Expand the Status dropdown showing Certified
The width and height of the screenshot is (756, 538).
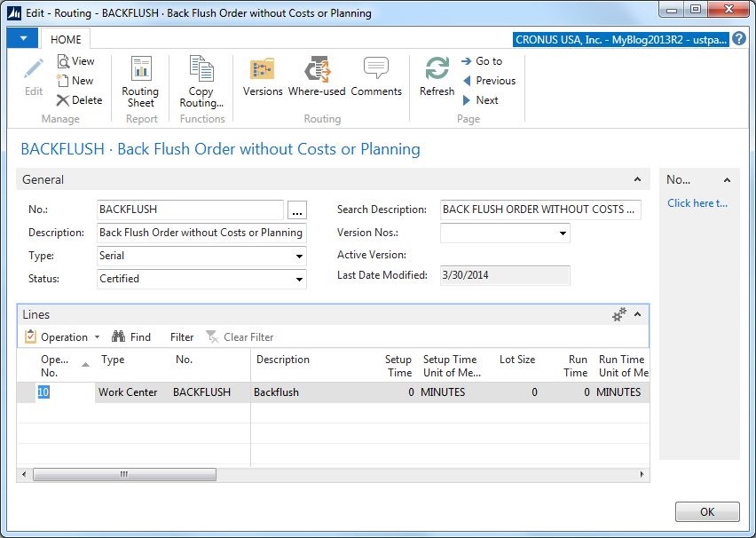click(x=299, y=280)
